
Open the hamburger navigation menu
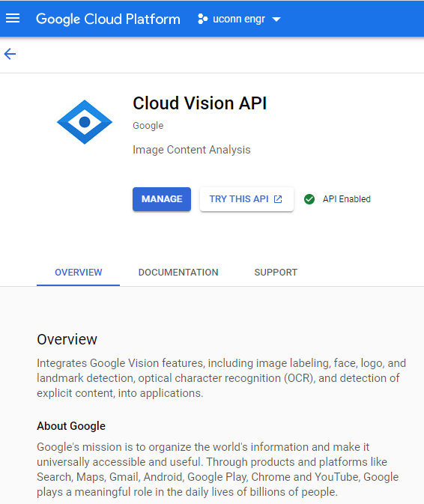13,19
